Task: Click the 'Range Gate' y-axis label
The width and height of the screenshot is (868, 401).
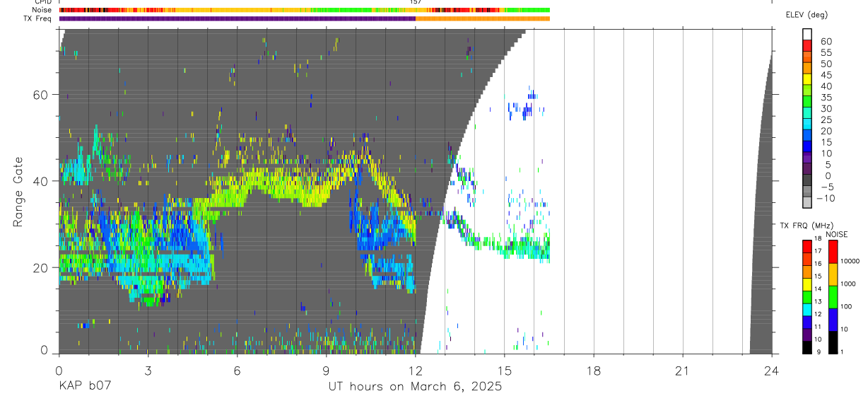Action: pos(18,192)
